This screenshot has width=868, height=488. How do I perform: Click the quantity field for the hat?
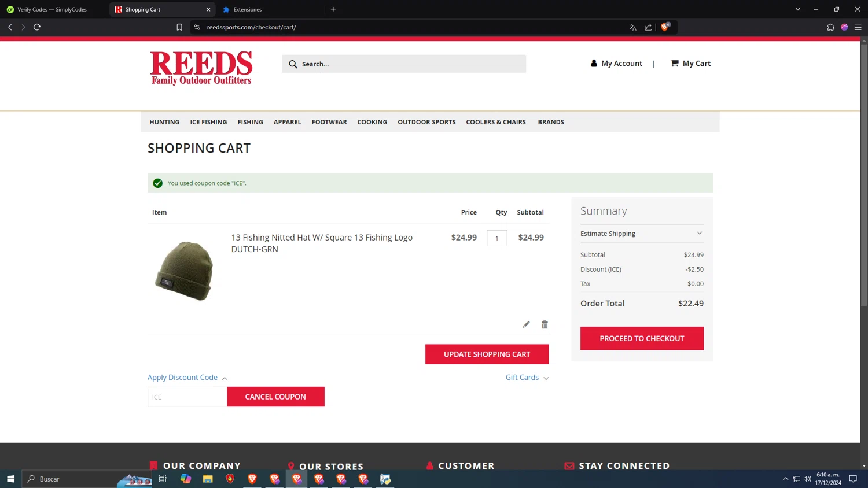(497, 238)
